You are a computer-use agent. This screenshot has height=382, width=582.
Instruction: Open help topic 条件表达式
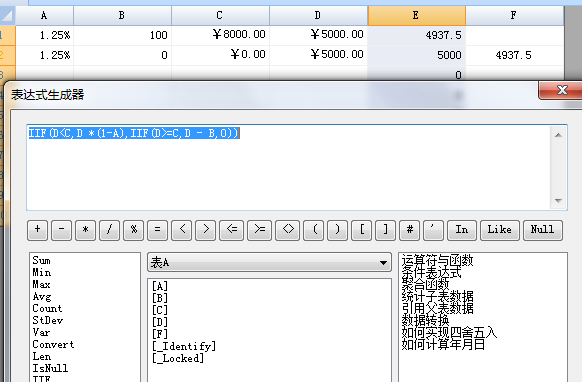click(x=431, y=272)
